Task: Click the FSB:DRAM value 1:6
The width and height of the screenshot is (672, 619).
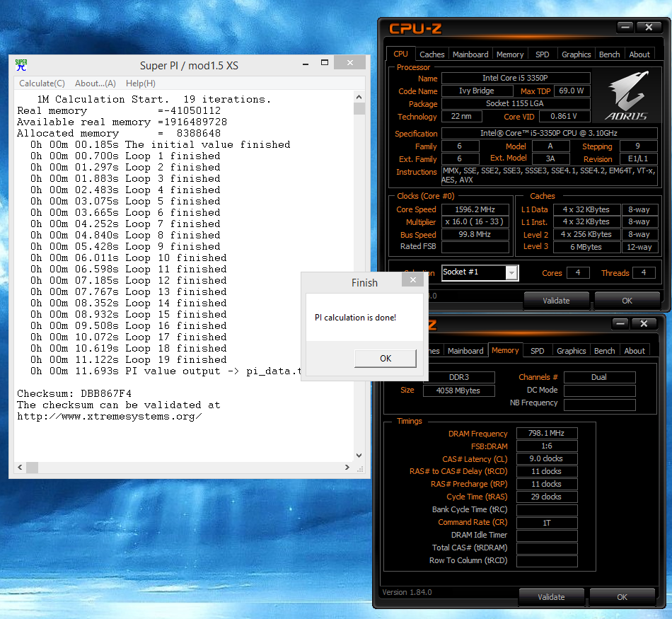Action: pos(546,446)
